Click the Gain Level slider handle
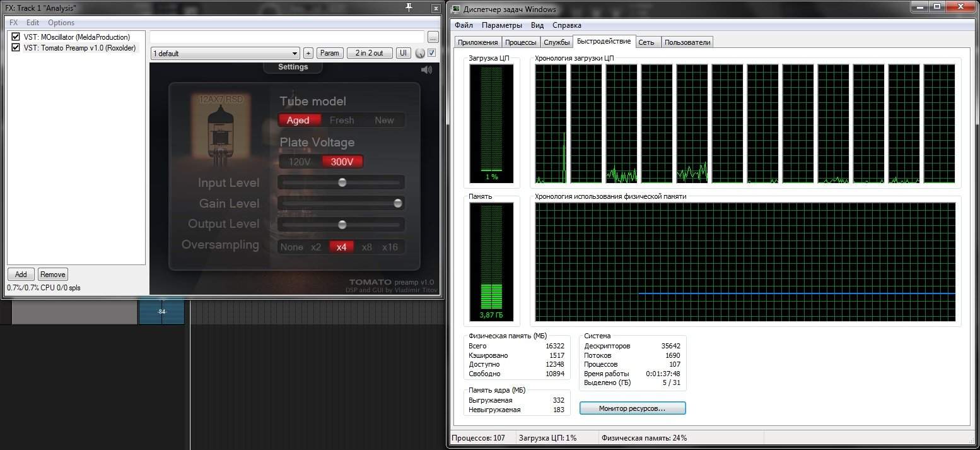980x450 pixels. pos(398,203)
